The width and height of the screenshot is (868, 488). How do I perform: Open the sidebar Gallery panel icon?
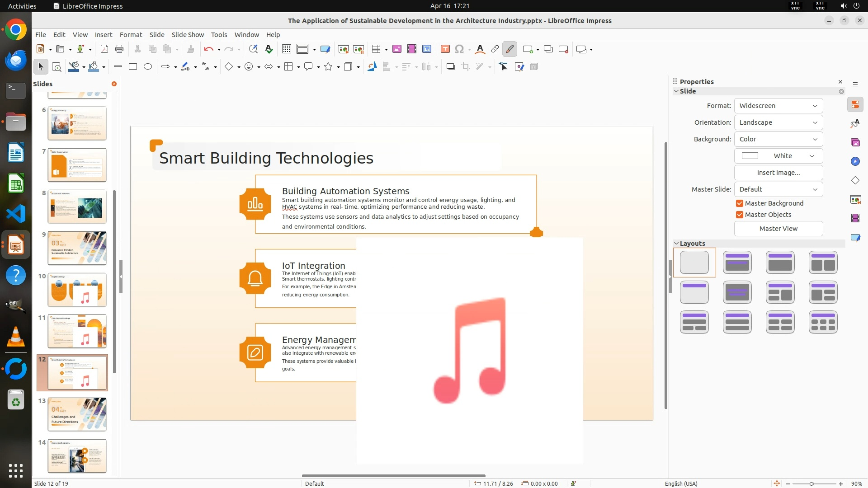coord(855,143)
